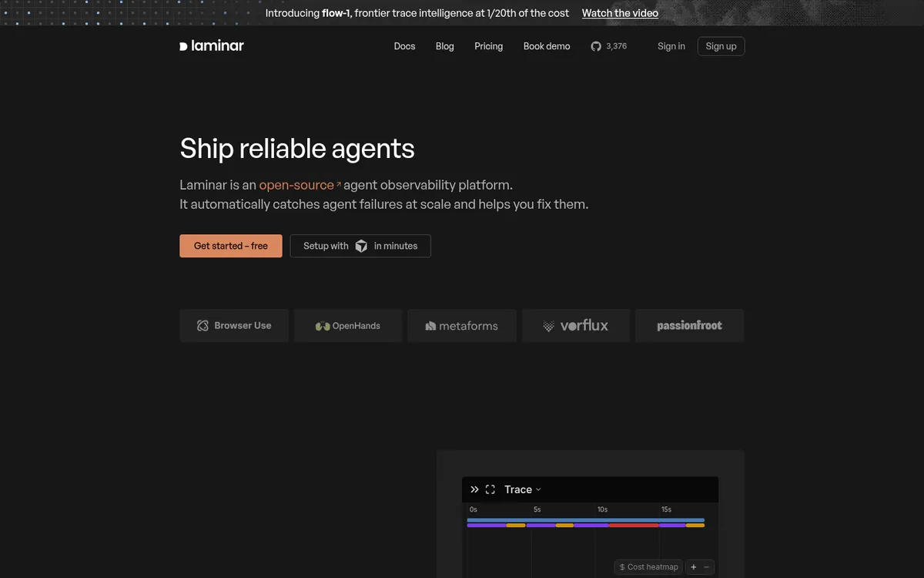Open the Pricing page

click(x=489, y=46)
